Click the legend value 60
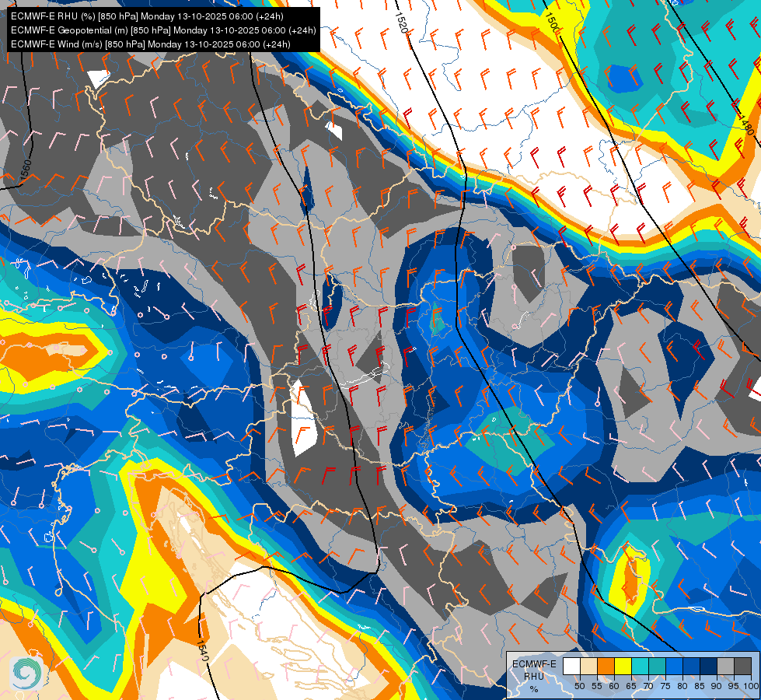 point(614,686)
